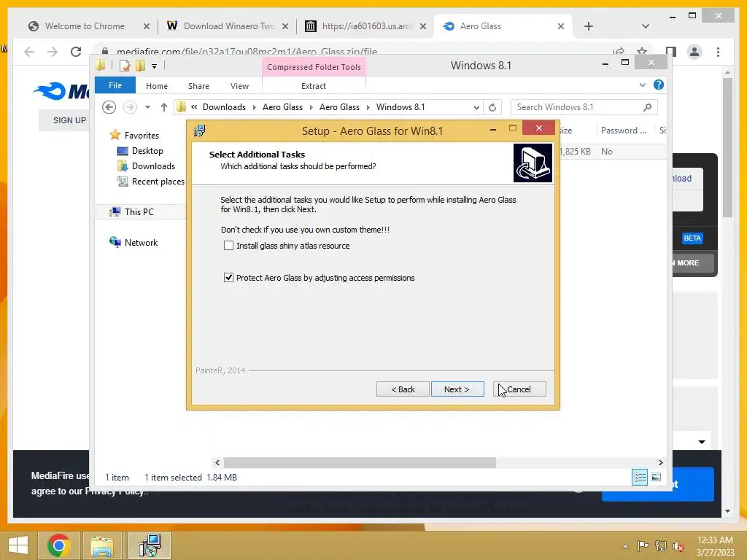Click Compressed Folder Tools tab header
This screenshot has height=560, width=747.
[314, 67]
